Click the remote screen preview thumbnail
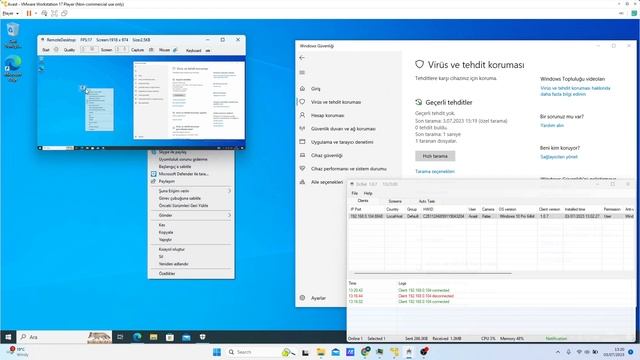 (x=141, y=103)
